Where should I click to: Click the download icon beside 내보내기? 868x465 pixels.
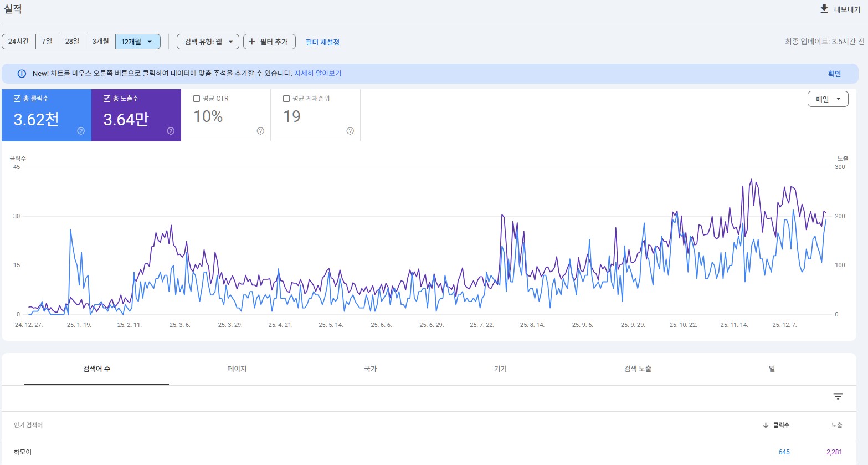point(824,9)
